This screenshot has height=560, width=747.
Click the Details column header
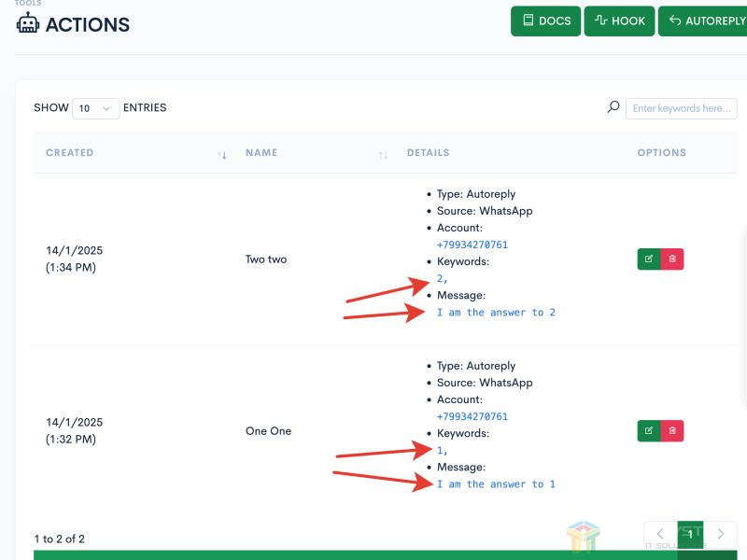[x=428, y=153]
